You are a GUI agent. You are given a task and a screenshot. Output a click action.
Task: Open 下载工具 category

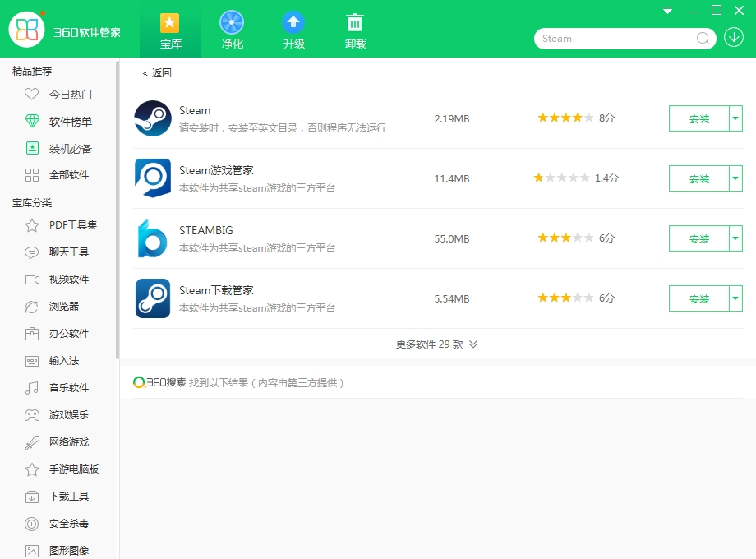tap(69, 497)
